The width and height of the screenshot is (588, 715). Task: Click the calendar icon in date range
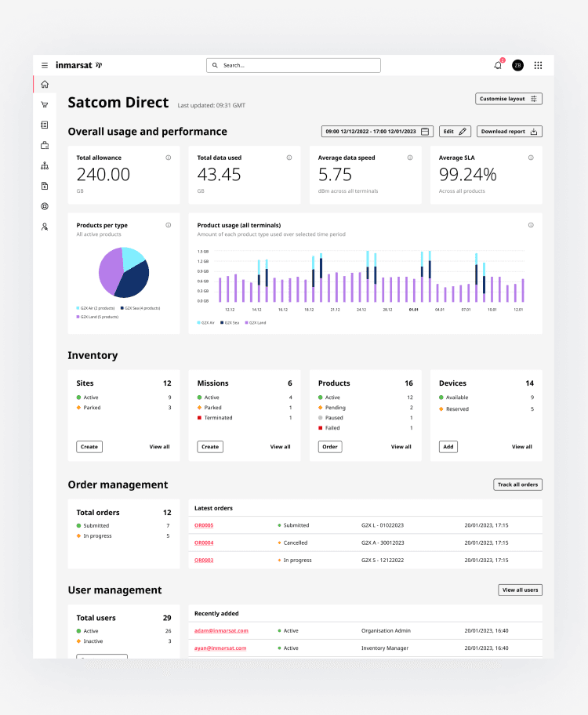click(425, 132)
